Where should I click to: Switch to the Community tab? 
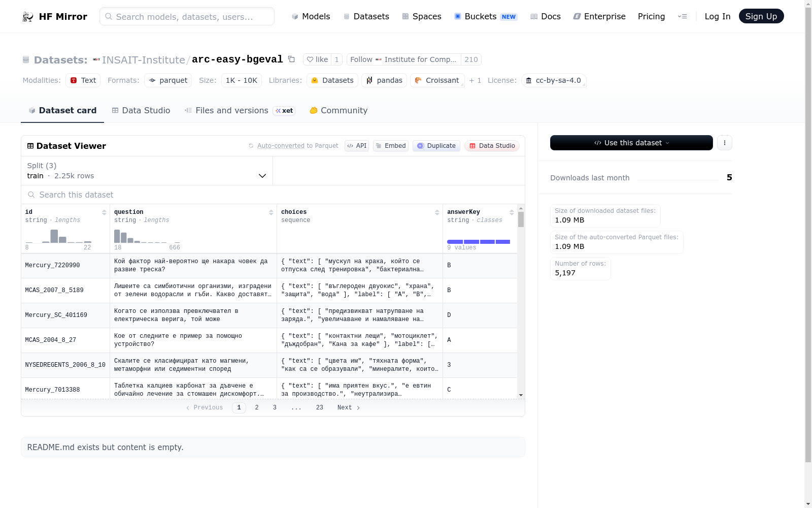point(339,110)
